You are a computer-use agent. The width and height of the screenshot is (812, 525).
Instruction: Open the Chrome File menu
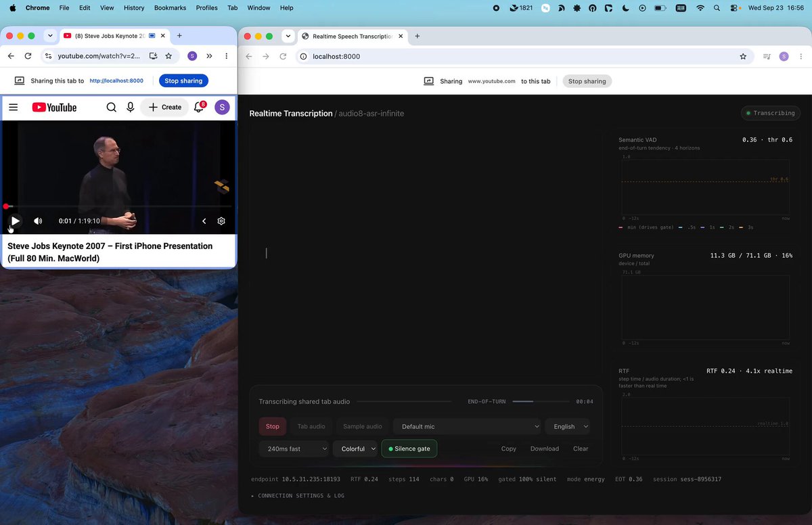[x=64, y=7]
